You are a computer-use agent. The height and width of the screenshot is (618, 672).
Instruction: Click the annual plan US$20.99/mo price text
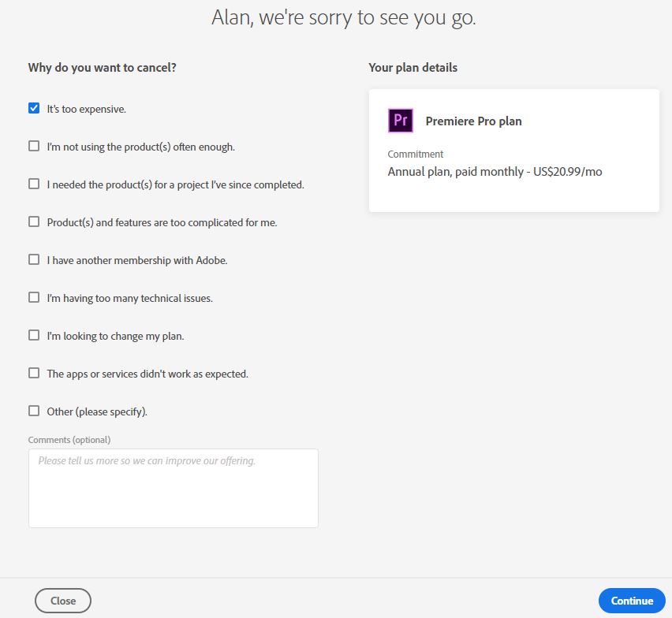[495, 172]
